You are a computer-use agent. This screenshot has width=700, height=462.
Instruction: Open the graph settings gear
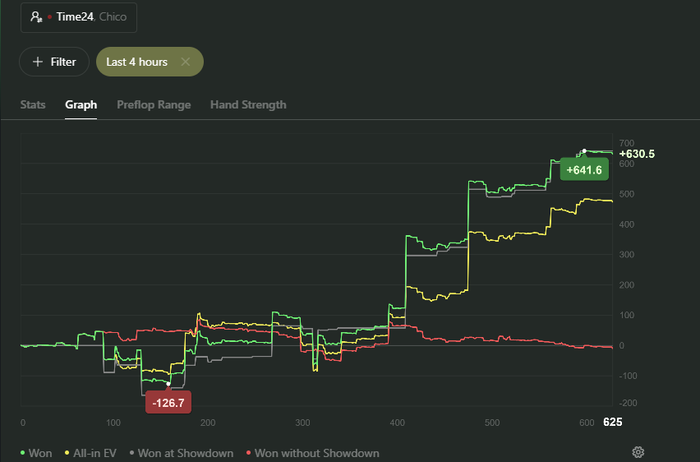point(638,452)
